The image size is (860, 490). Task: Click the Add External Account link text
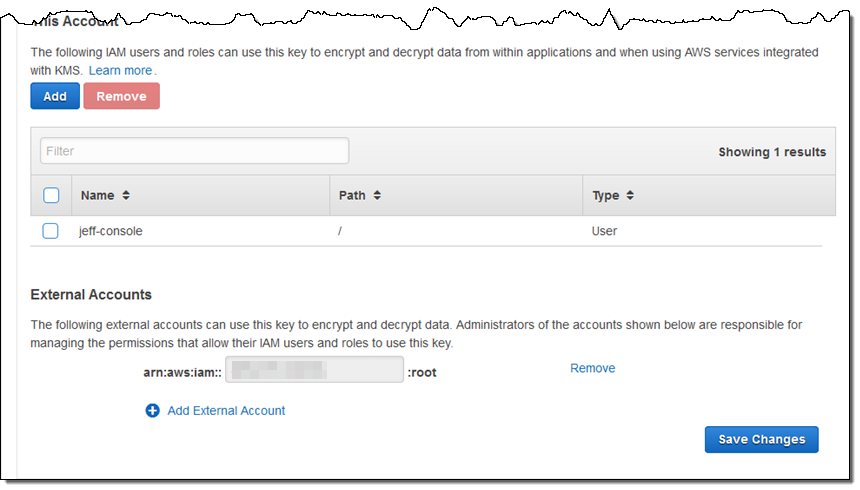click(226, 410)
